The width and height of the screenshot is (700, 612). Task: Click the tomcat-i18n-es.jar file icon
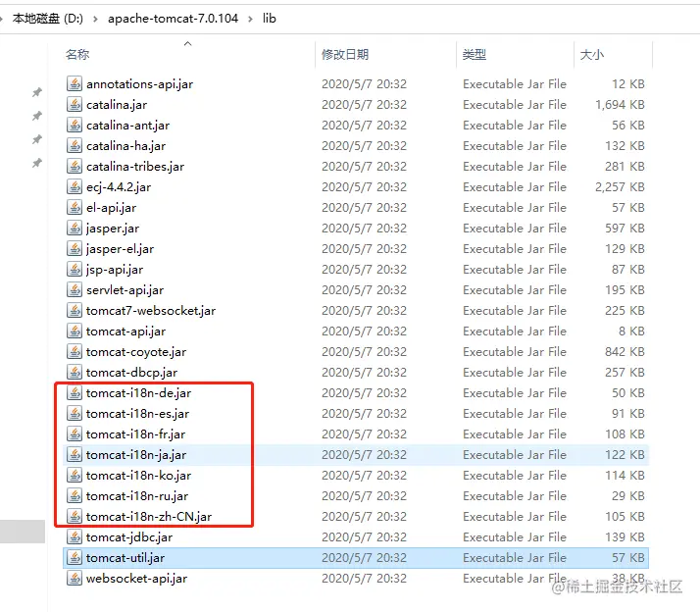tap(75, 413)
